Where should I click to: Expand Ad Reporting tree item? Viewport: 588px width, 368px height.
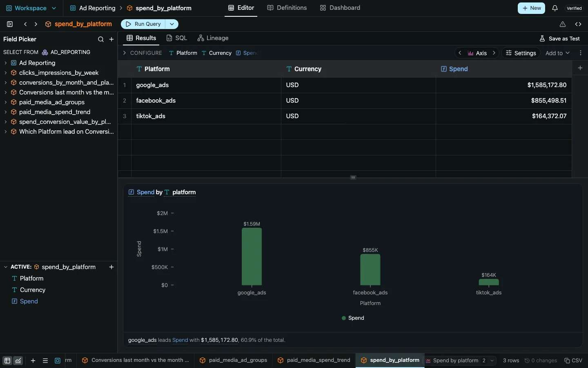click(6, 63)
